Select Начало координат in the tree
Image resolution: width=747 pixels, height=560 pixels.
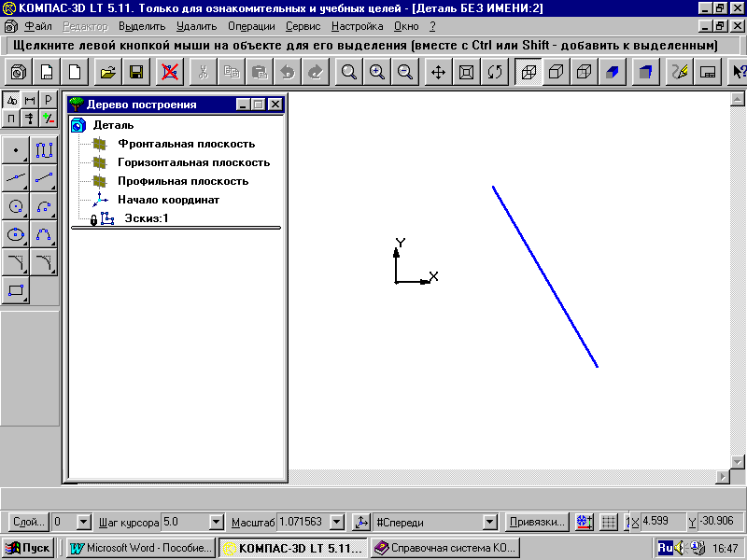pos(169,200)
